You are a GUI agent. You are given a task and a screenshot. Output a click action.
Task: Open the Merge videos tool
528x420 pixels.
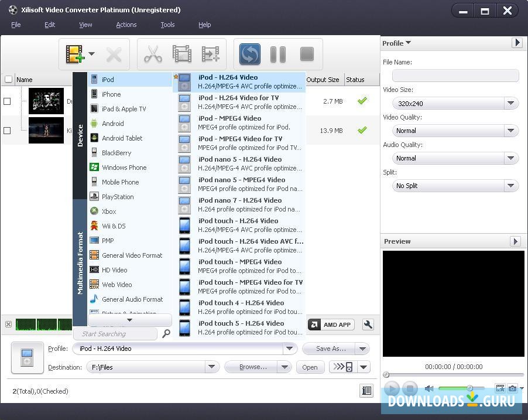click(x=181, y=54)
